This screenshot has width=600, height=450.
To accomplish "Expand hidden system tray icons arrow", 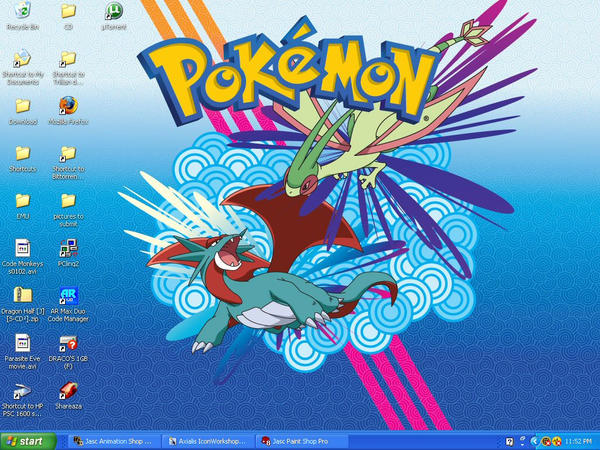I will (x=535, y=441).
